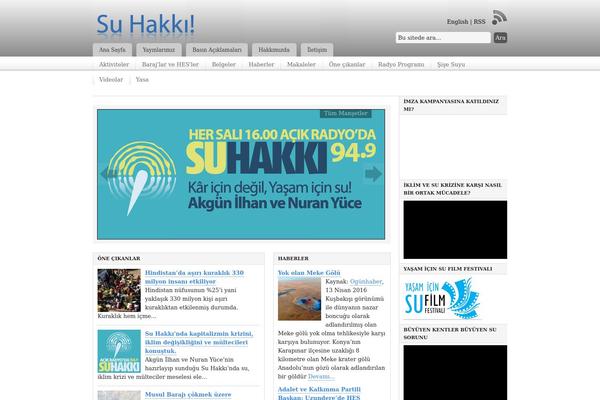Switch to the English language link
Image resolution: width=600 pixels, height=400 pixels.
[x=457, y=22]
